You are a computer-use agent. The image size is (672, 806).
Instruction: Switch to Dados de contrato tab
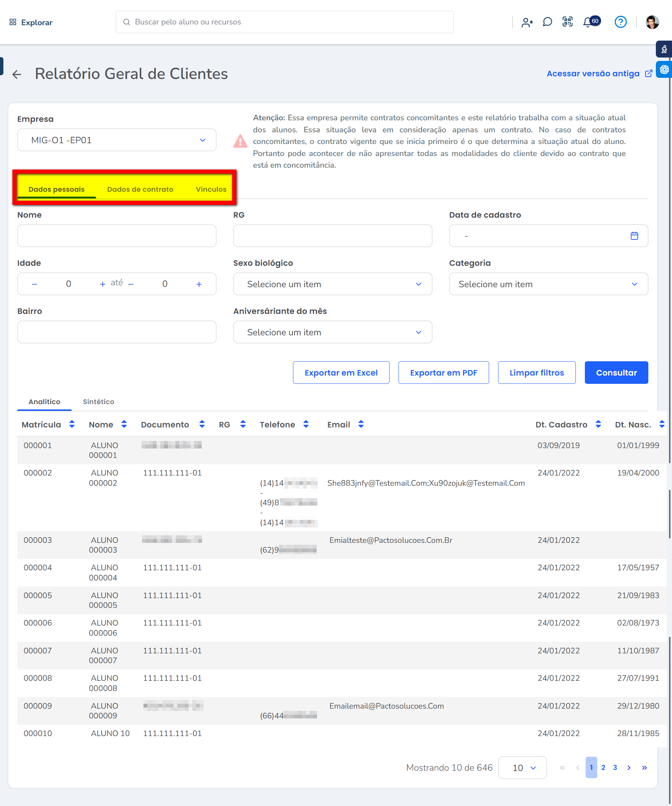pyautogui.click(x=140, y=189)
